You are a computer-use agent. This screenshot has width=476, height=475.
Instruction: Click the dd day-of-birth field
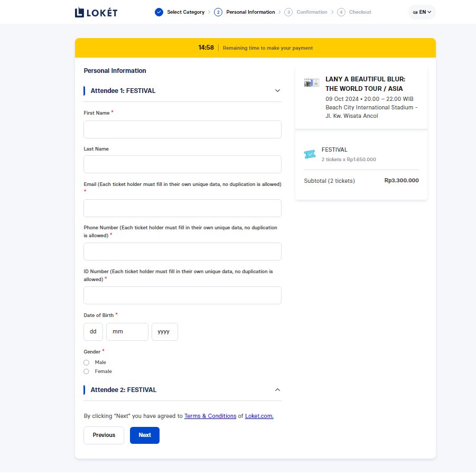(x=93, y=332)
